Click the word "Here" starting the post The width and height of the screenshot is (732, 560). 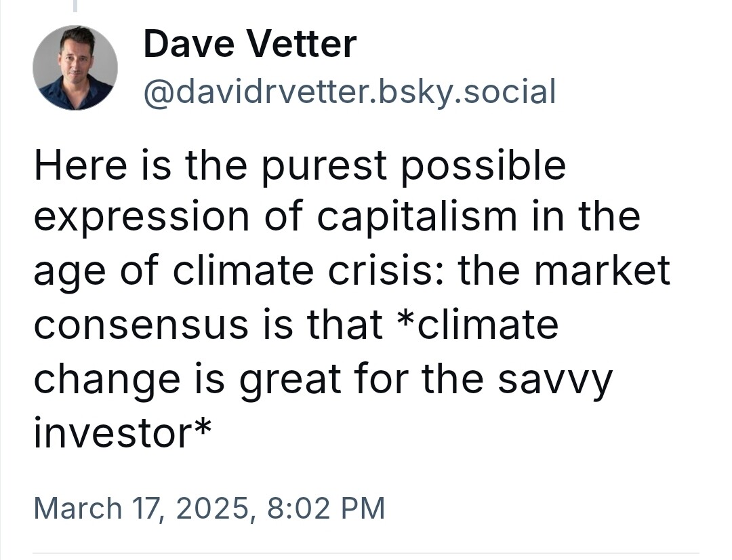tap(80, 165)
